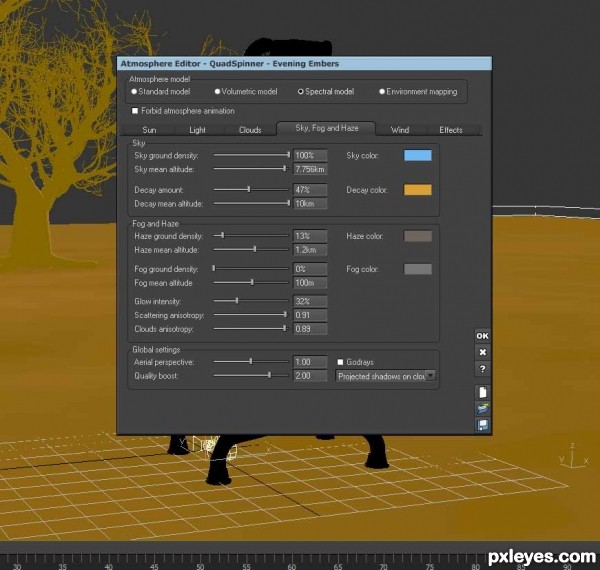Image resolution: width=600 pixels, height=570 pixels.
Task: Open the Sky color swatch
Action: coord(417,155)
